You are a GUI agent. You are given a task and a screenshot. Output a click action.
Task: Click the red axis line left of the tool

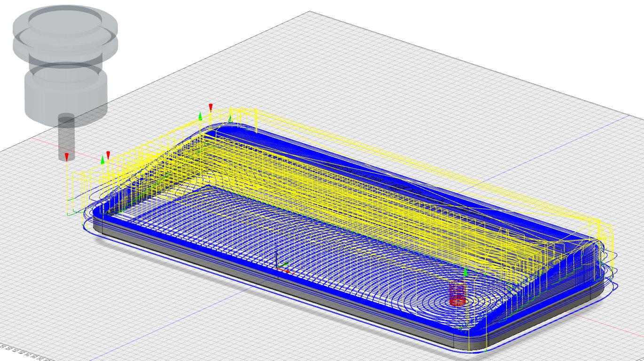coord(28,139)
